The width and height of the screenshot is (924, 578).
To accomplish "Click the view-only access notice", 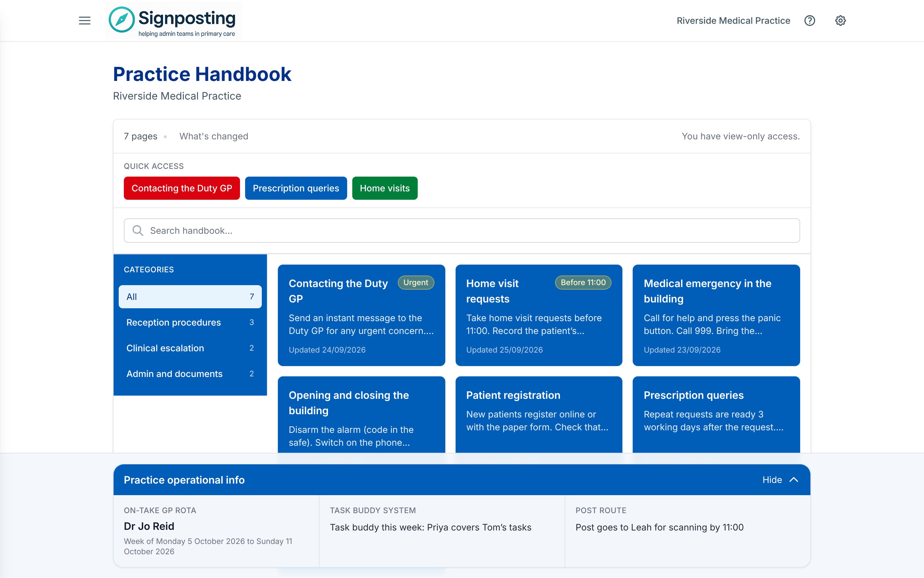I will (741, 136).
